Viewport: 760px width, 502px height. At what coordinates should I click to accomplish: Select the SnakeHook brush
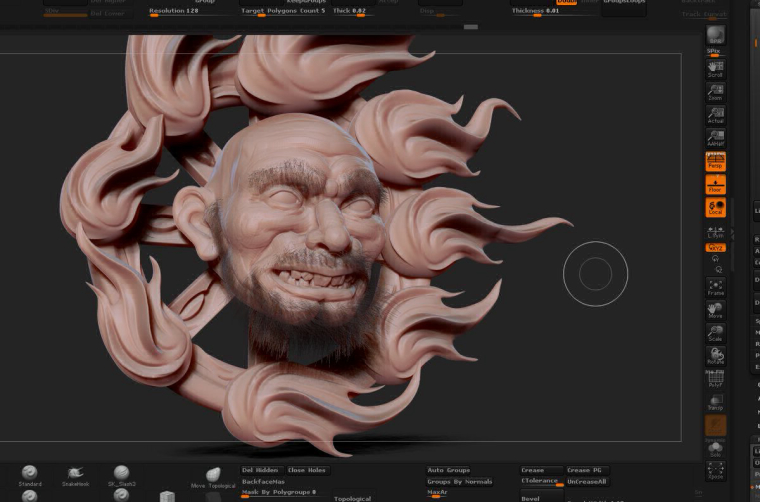pos(75,475)
